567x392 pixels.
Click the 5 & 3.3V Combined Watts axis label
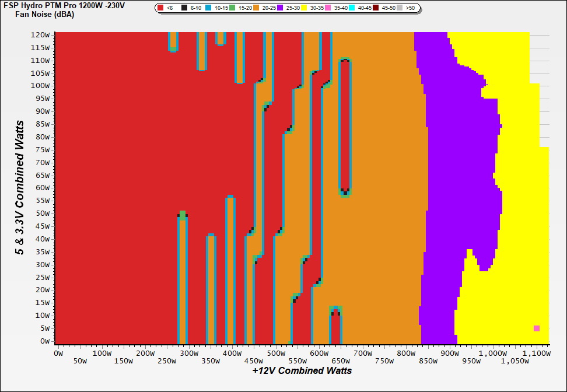tap(20, 188)
